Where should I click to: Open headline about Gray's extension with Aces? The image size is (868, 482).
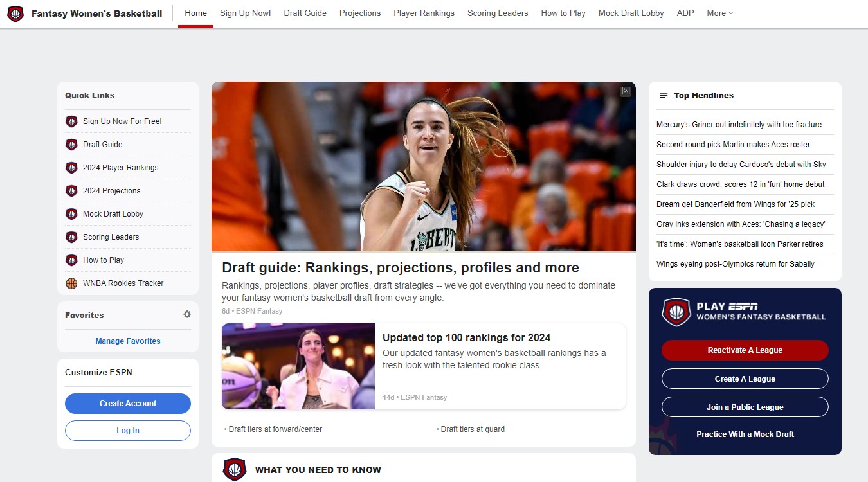coord(741,224)
